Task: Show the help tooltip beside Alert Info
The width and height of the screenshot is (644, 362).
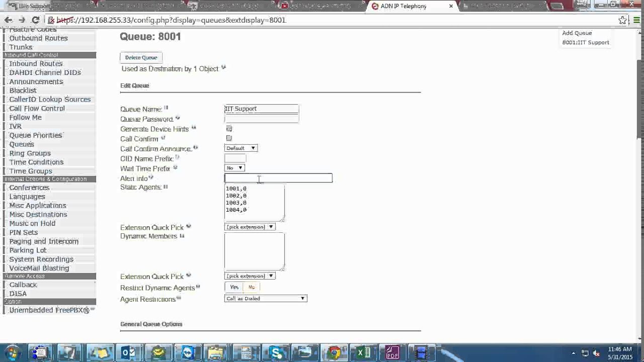Action: point(150,178)
